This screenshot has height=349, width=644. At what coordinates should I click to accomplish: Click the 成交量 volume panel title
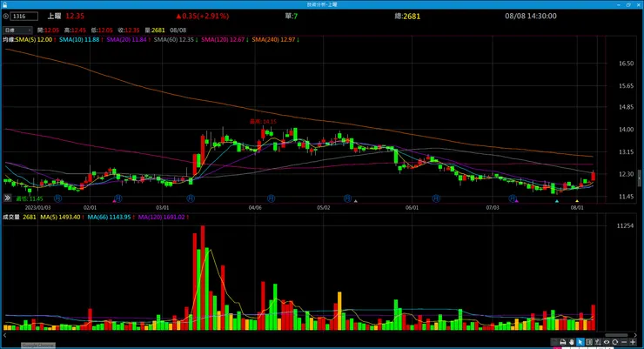(11, 218)
